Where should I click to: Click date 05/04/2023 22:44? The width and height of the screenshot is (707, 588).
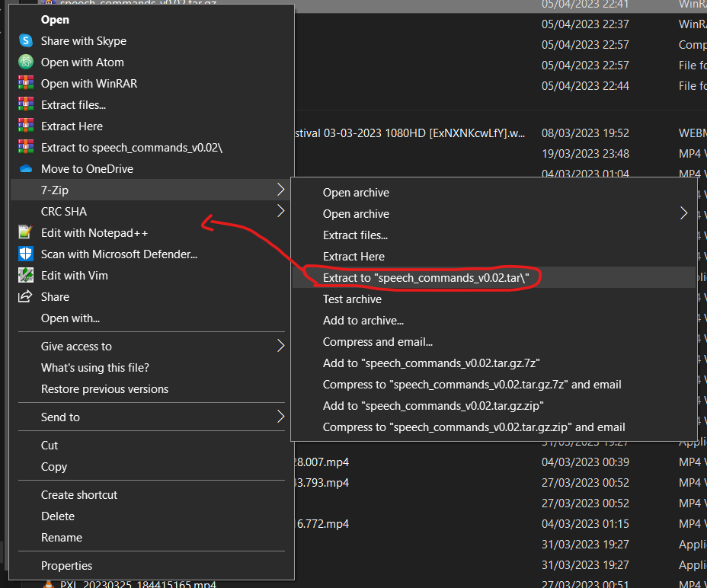pos(585,85)
